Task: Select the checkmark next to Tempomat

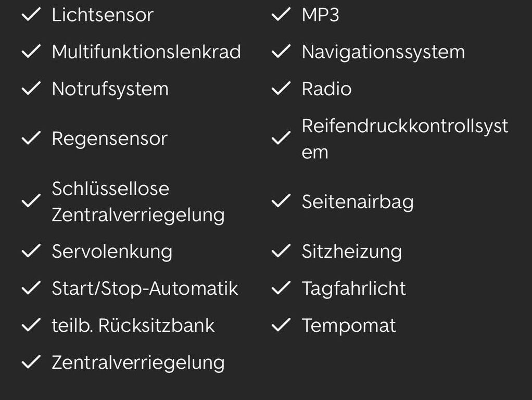Action: pos(281,325)
